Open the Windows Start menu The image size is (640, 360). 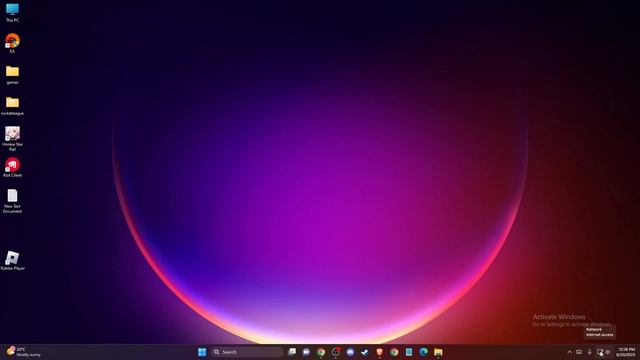tap(202, 352)
